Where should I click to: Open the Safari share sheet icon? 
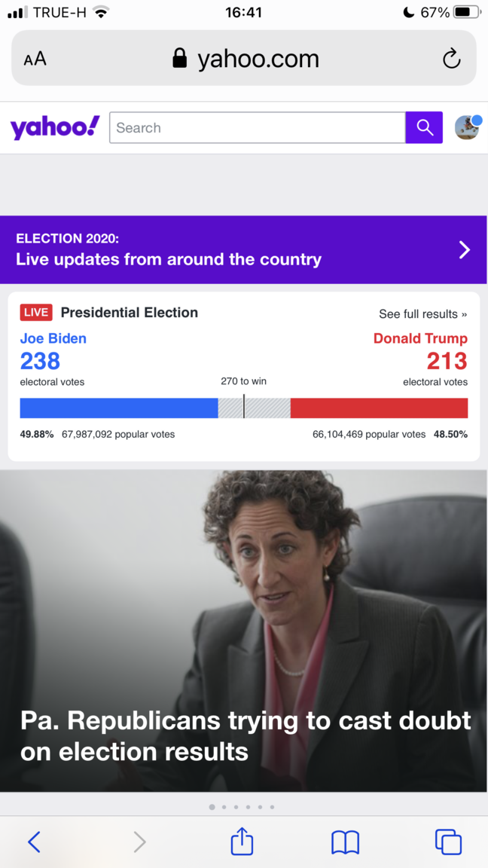tap(242, 842)
